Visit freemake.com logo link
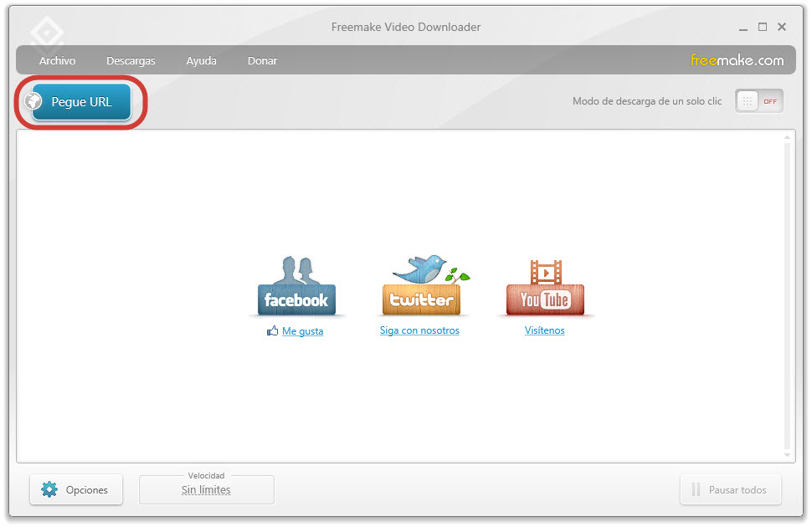812x527 pixels. pyautogui.click(x=737, y=60)
